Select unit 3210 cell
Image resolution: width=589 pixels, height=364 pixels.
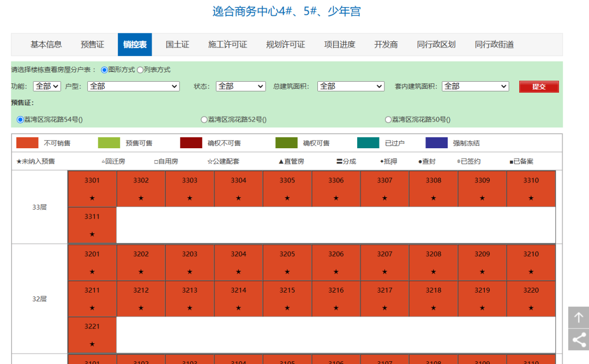click(x=531, y=263)
